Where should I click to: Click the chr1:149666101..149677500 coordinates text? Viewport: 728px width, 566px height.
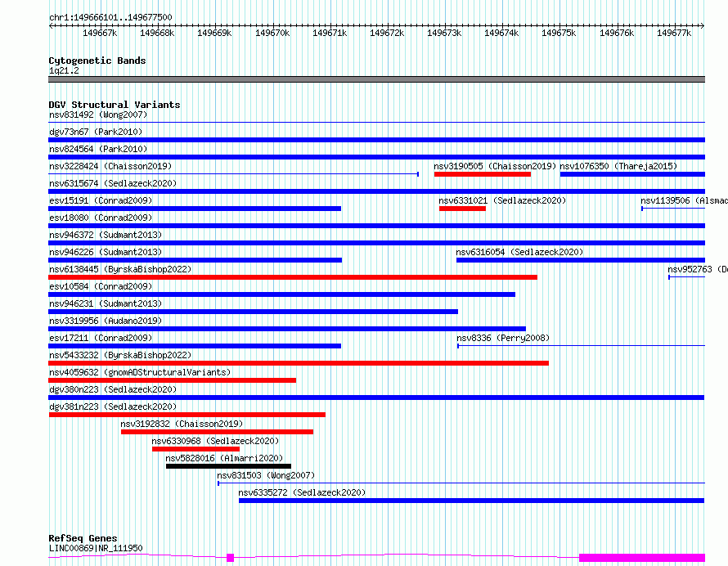tap(110, 17)
